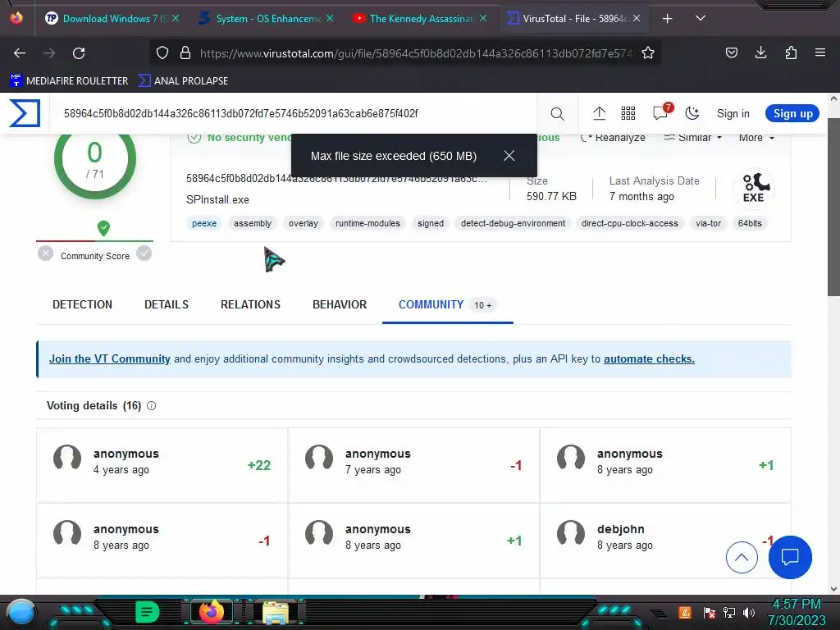
Task: Click the search magnifier icon
Action: click(557, 113)
